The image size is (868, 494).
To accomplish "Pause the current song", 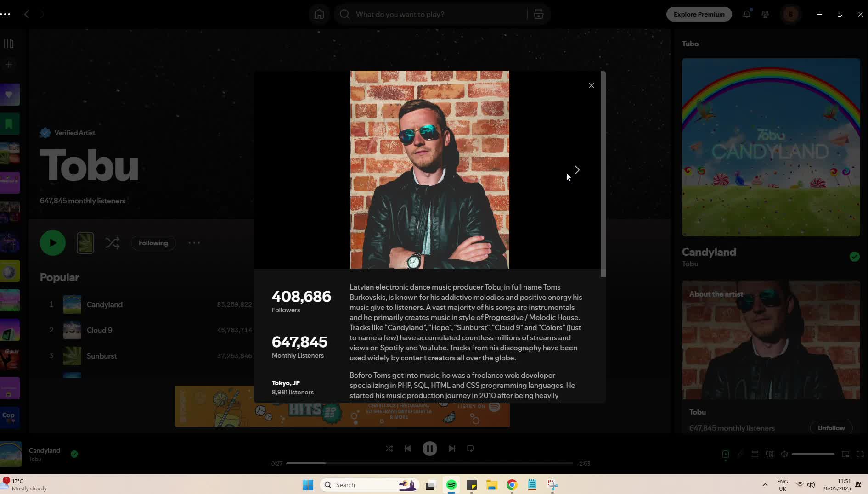I will pyautogui.click(x=429, y=449).
